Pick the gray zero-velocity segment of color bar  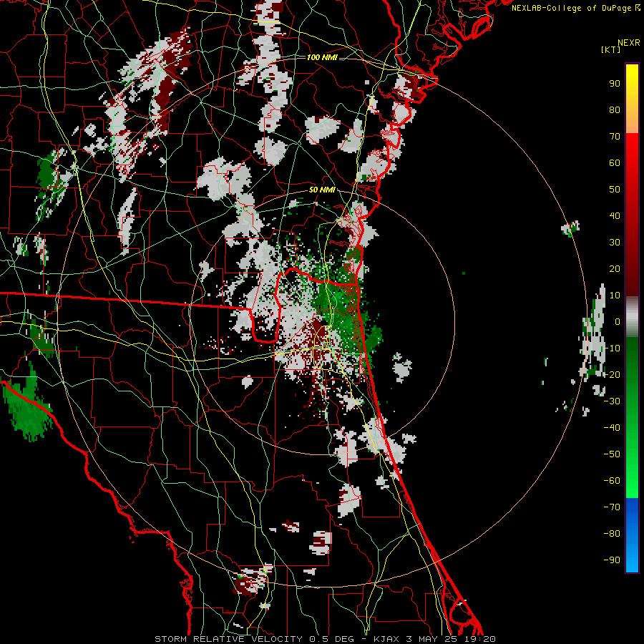coord(632,317)
